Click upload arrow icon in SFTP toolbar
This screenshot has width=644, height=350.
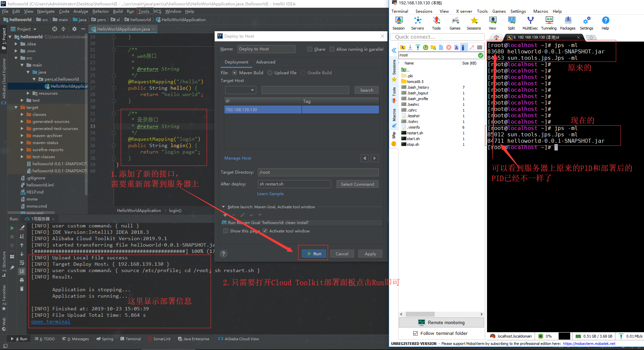[x=418, y=47]
